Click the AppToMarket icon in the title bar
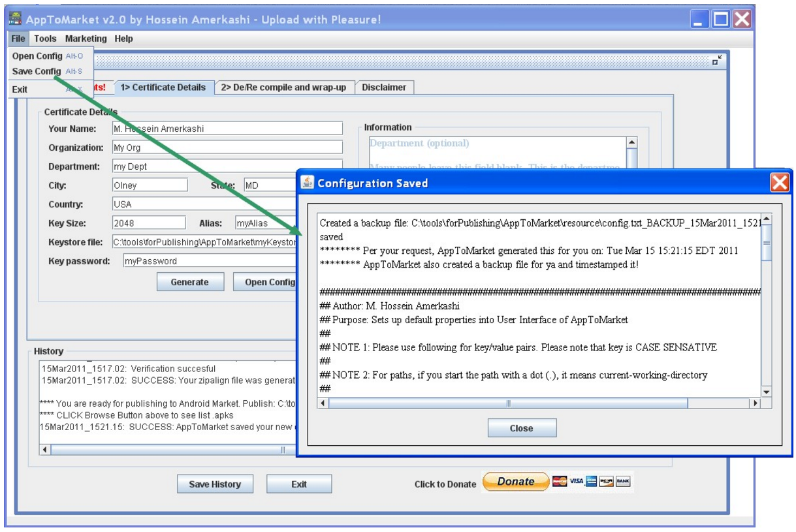 (x=16, y=19)
